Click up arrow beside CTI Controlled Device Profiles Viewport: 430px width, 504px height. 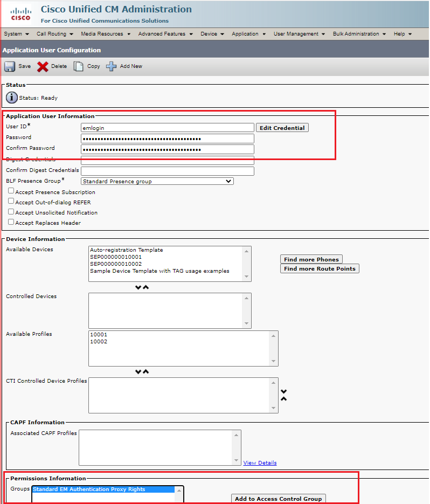click(284, 399)
